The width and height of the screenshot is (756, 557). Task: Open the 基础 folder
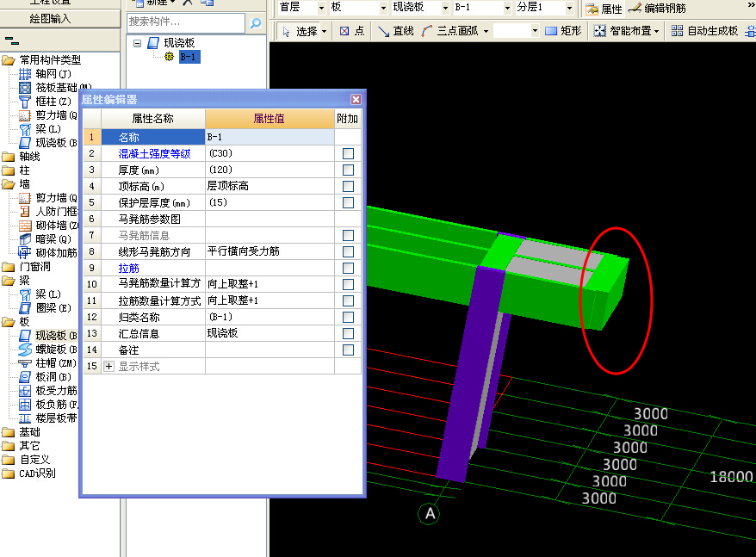pos(22,431)
